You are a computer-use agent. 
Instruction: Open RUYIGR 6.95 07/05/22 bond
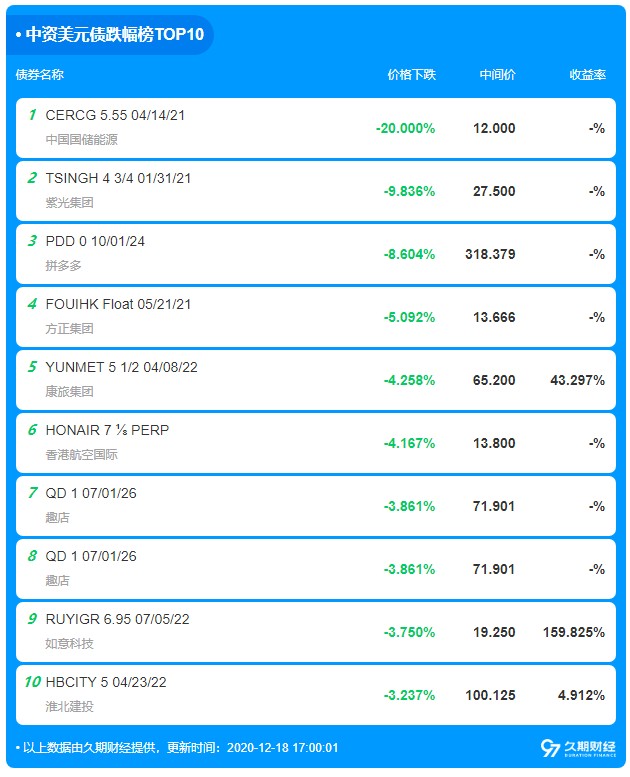click(316, 631)
